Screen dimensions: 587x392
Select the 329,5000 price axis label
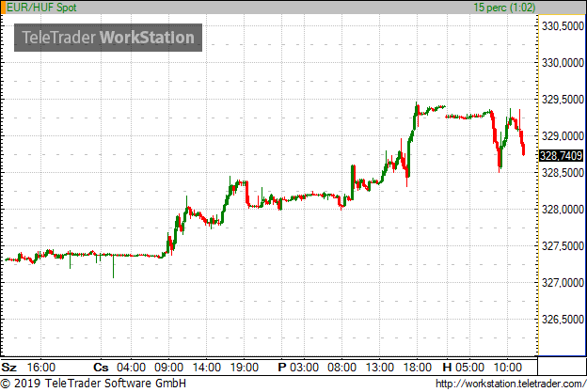pyautogui.click(x=563, y=100)
